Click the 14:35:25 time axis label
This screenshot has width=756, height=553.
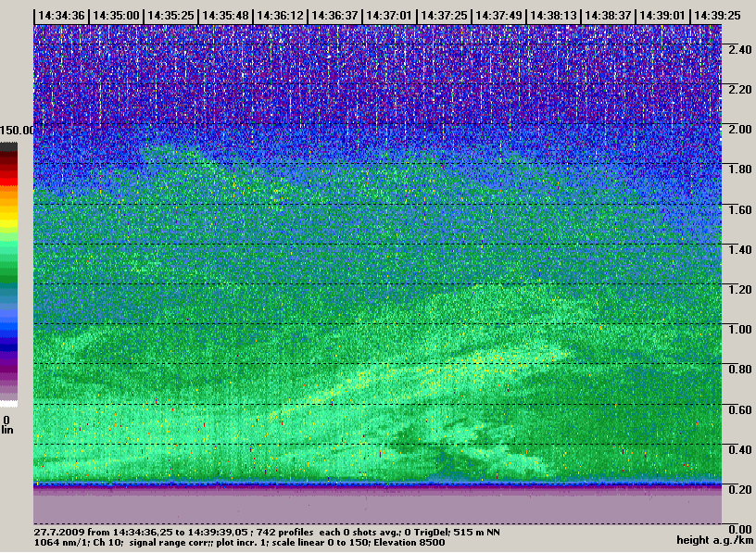(x=170, y=16)
